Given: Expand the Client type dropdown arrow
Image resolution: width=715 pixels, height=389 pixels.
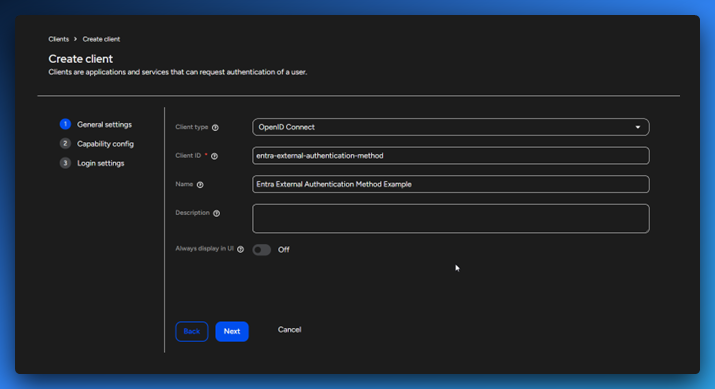Looking at the screenshot, I should click(638, 127).
